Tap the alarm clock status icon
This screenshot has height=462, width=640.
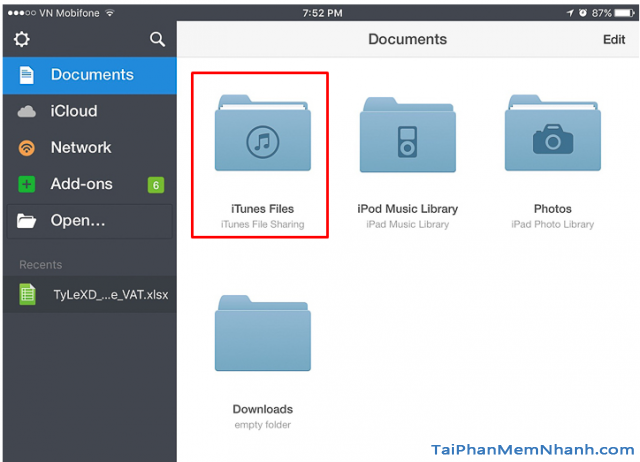[583, 13]
